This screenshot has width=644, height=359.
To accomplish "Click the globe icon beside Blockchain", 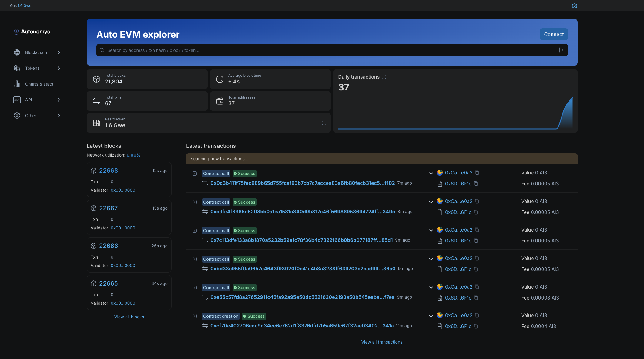I will tap(17, 52).
